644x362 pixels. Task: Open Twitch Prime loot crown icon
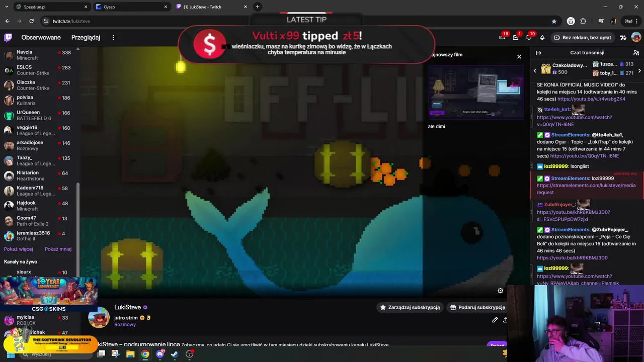[x=502, y=37]
